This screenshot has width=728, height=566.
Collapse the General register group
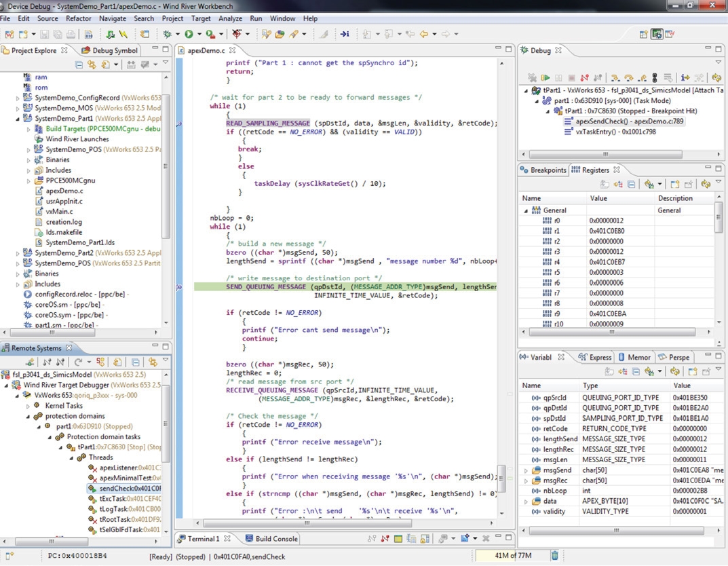tap(526, 211)
